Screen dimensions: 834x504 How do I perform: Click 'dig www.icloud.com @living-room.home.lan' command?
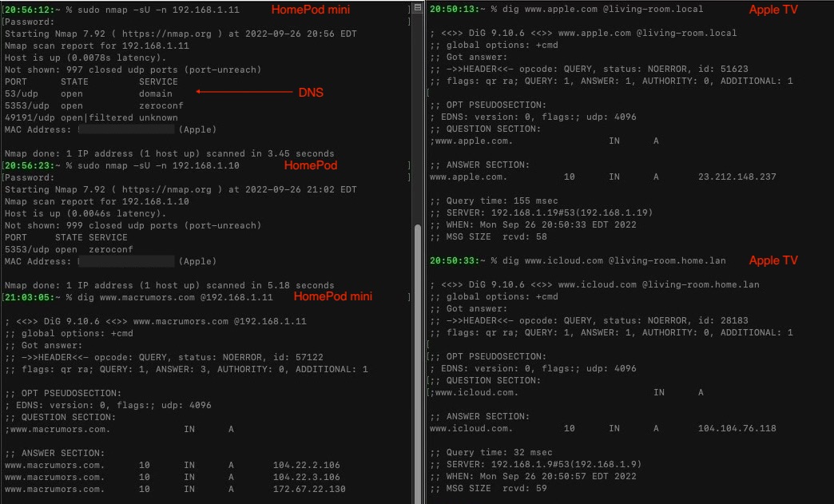coord(614,260)
